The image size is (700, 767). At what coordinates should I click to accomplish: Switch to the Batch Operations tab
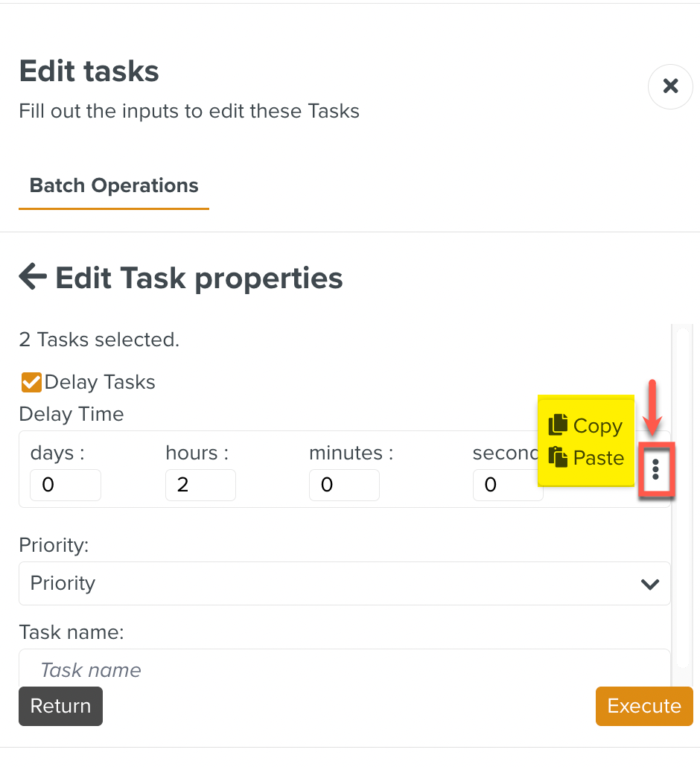(x=114, y=185)
